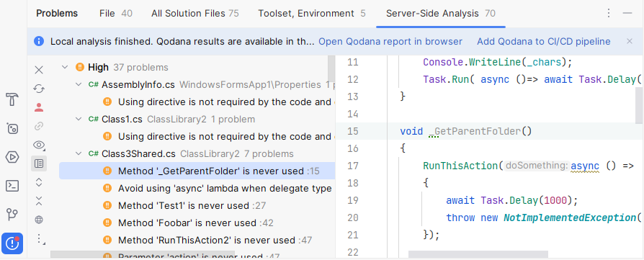Click the problems tree vertical scrollbar
Viewport: 644px width, 260px height.
click(331, 68)
